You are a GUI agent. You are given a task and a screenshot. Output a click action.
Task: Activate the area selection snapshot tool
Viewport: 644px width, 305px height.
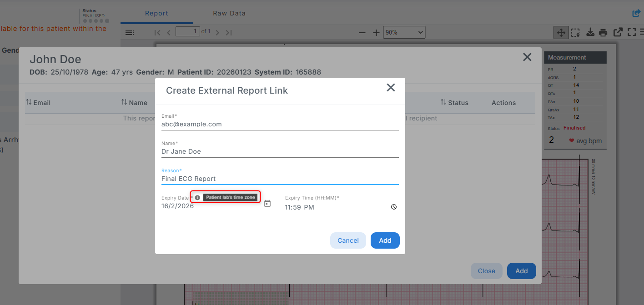click(x=575, y=32)
